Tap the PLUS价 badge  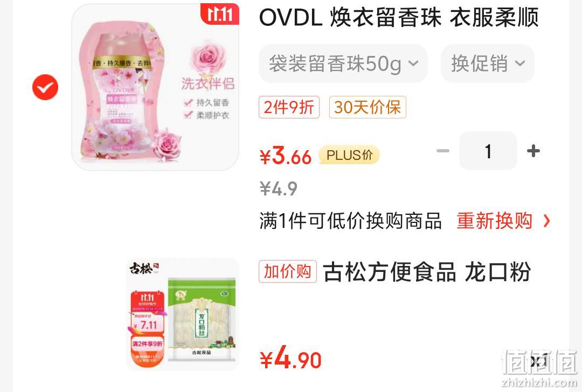tap(349, 155)
